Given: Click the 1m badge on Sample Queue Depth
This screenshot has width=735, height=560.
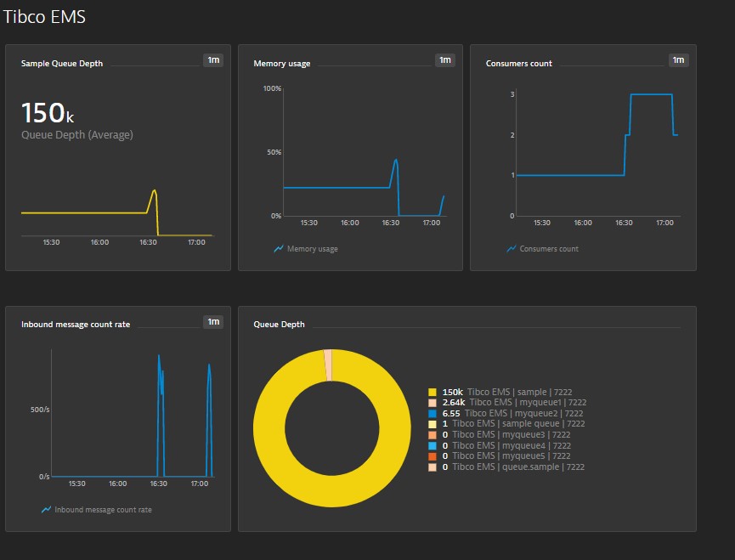Looking at the screenshot, I should (213, 60).
